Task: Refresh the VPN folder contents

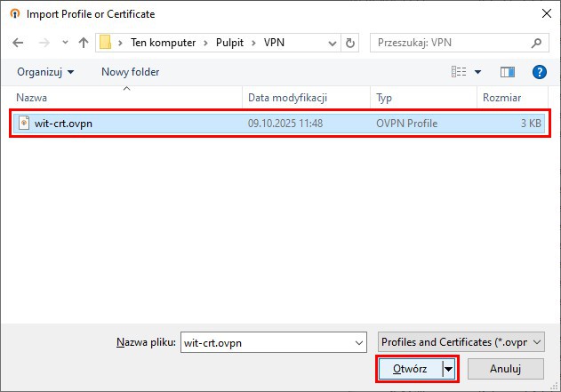Action: tap(350, 42)
